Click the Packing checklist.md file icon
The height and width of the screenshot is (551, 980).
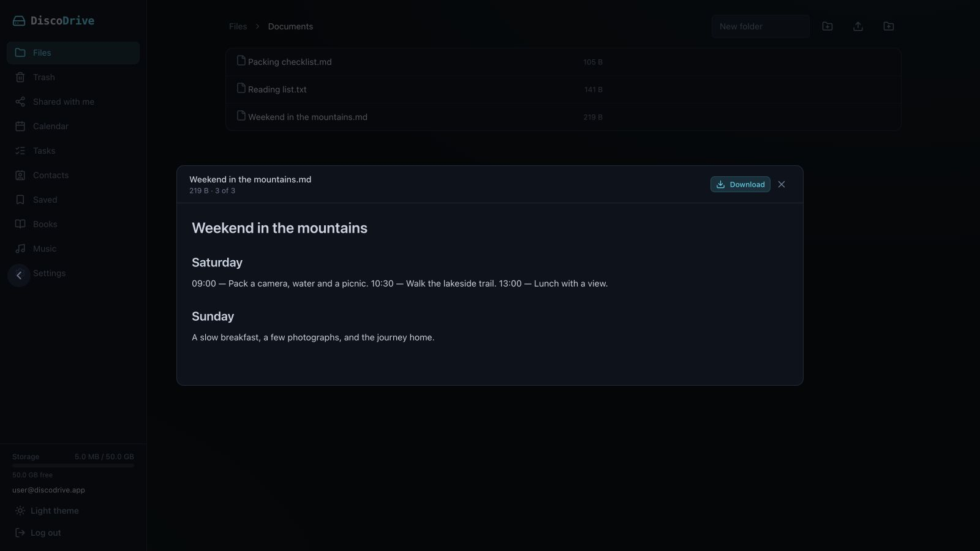coord(241,61)
